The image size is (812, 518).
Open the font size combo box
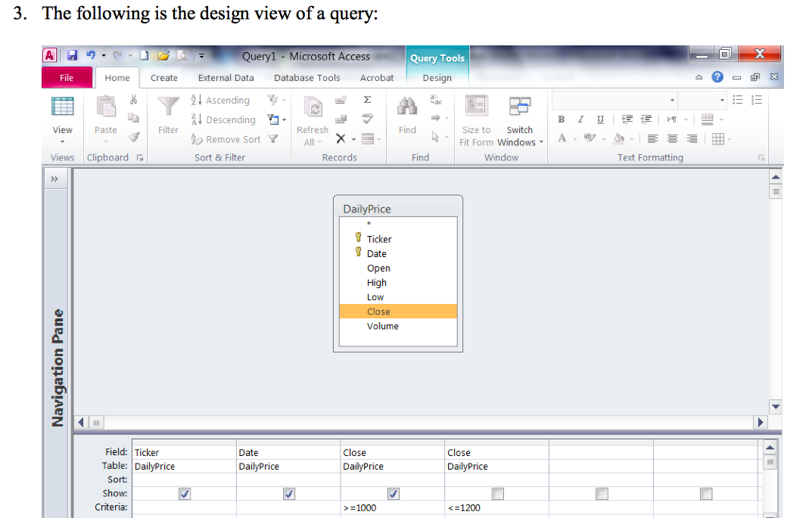(x=703, y=101)
